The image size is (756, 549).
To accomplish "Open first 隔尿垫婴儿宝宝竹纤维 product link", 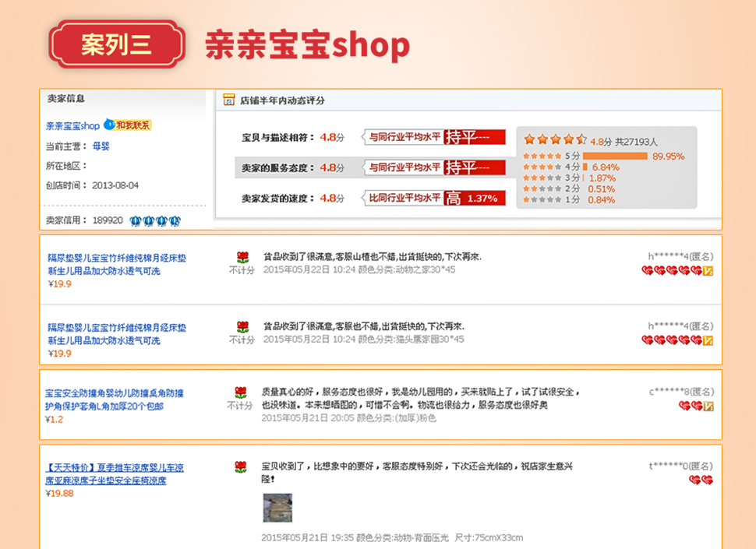I will [117, 265].
